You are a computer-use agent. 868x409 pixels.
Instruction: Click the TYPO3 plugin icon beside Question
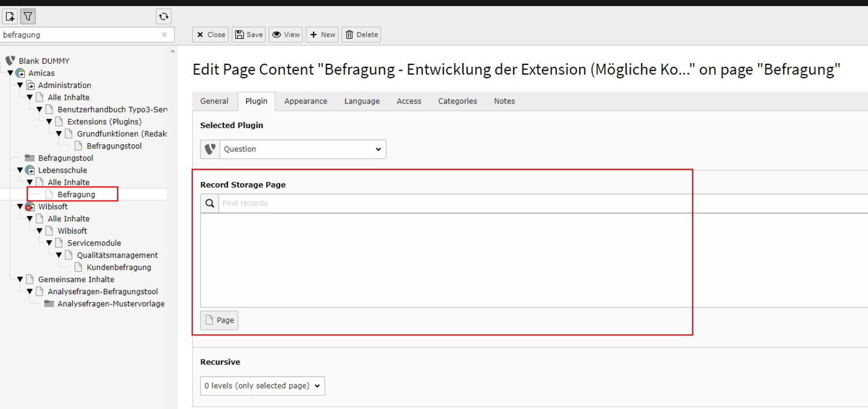[210, 149]
